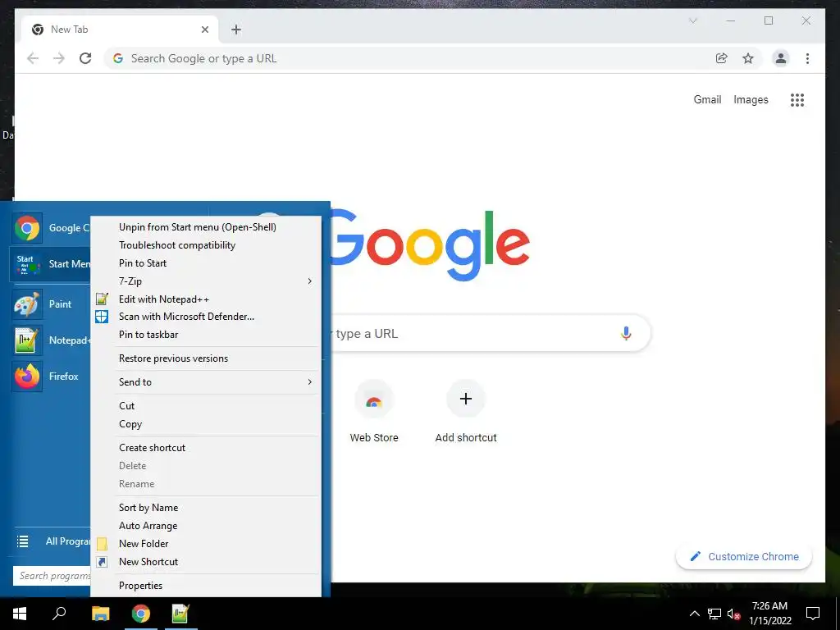The height and width of the screenshot is (630, 840).
Task: Open Chrome's three-dot menu
Action: (x=807, y=58)
